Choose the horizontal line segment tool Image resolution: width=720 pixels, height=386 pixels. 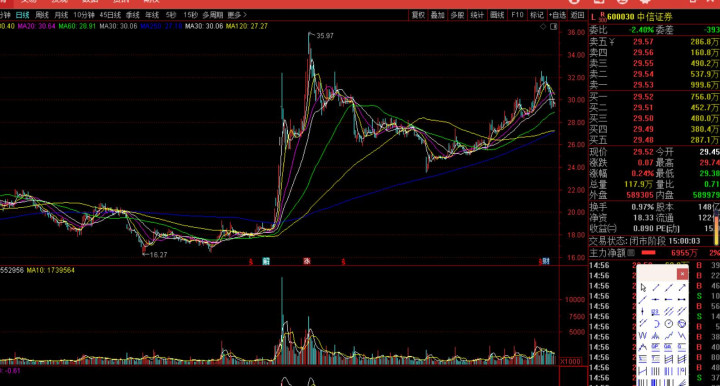(x=682, y=299)
